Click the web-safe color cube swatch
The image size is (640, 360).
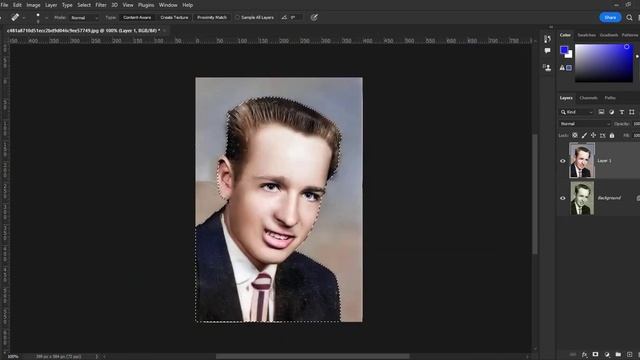[569, 68]
